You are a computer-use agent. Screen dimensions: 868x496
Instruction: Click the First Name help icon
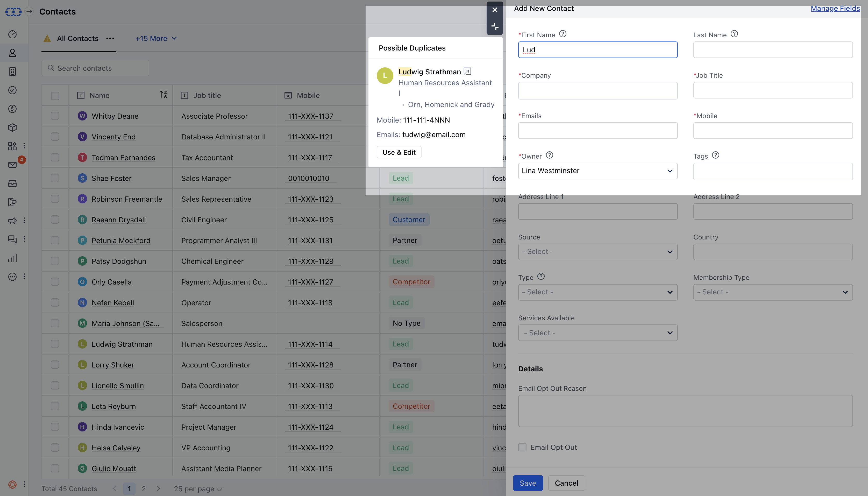(x=563, y=34)
